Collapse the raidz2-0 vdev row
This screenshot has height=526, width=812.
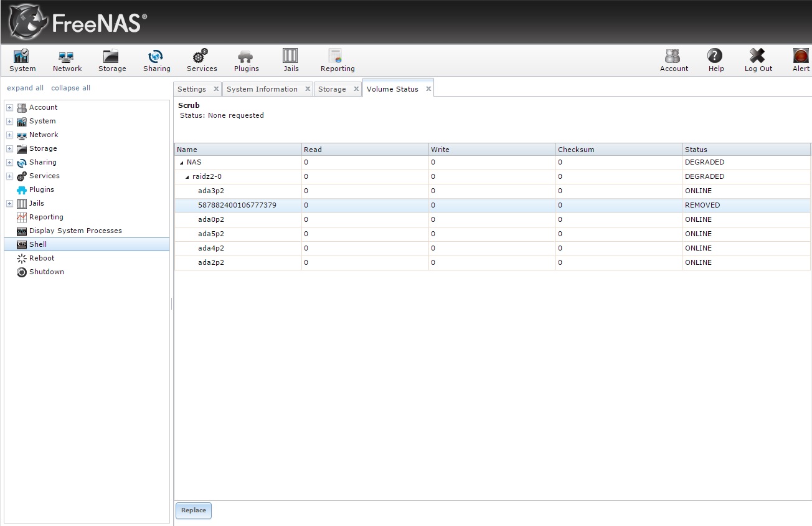187,177
